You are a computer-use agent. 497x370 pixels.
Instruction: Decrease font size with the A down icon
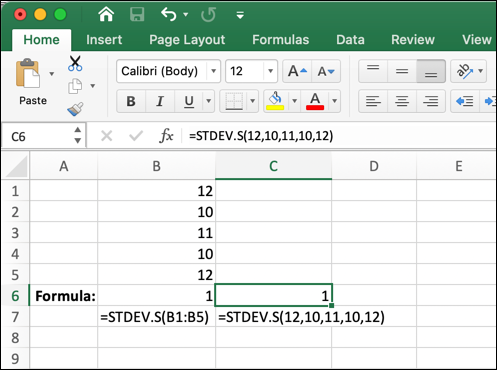[326, 71]
